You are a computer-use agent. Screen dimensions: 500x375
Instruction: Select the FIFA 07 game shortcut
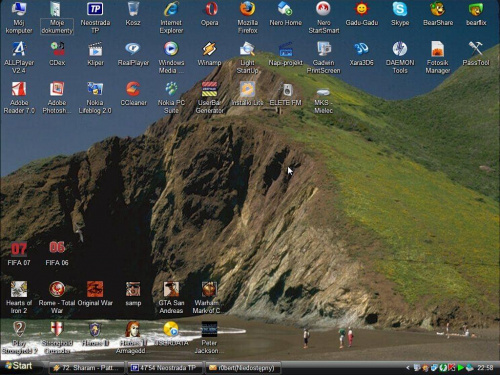19,254
